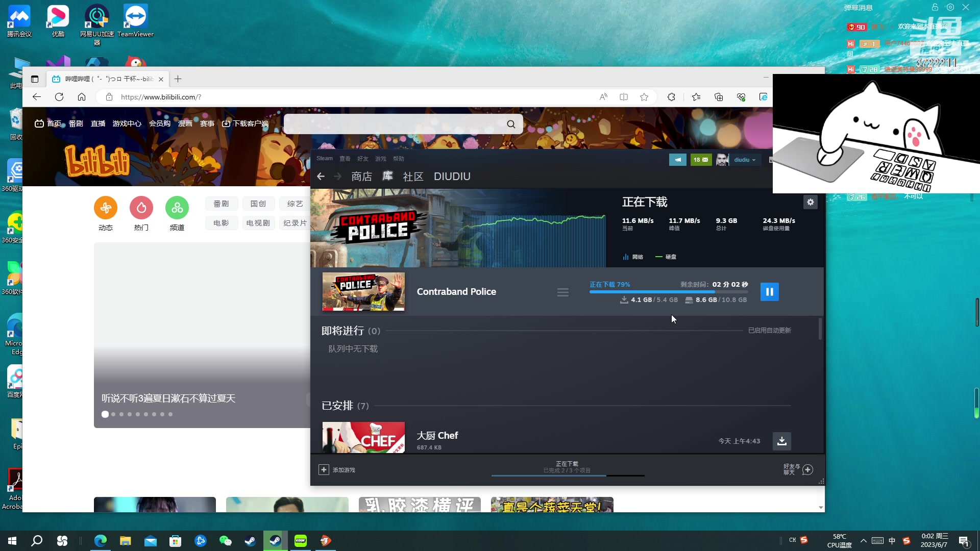Refresh the bilibili page
This screenshot has width=980, height=551.
(x=59, y=97)
